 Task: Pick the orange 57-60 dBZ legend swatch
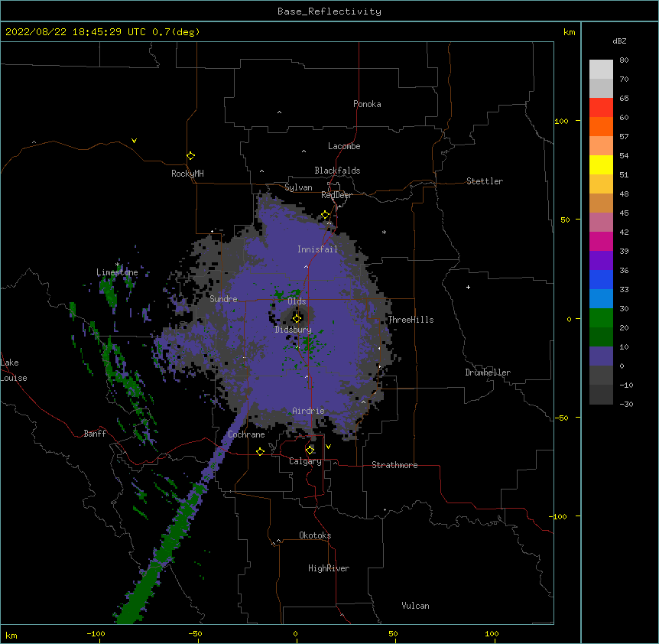[x=601, y=126]
